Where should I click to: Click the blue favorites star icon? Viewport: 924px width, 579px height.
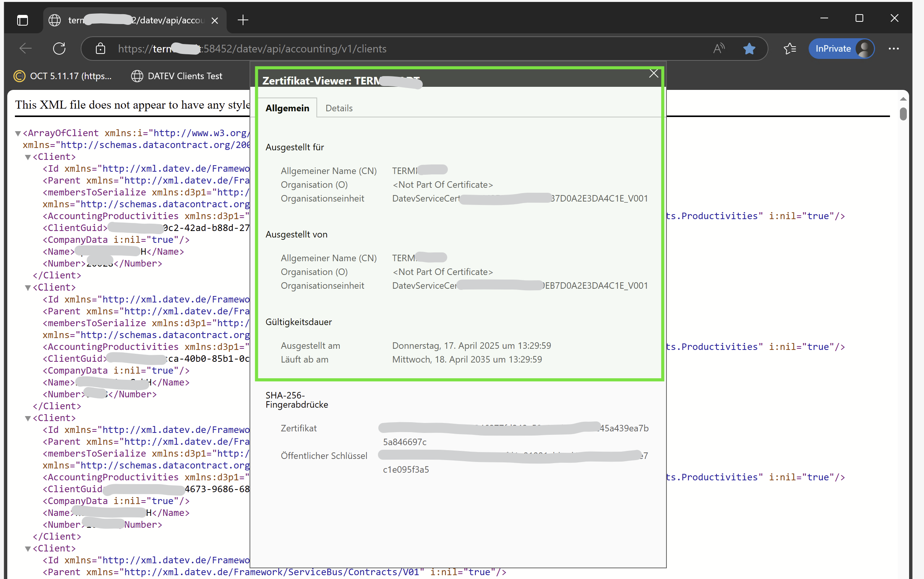pos(749,49)
